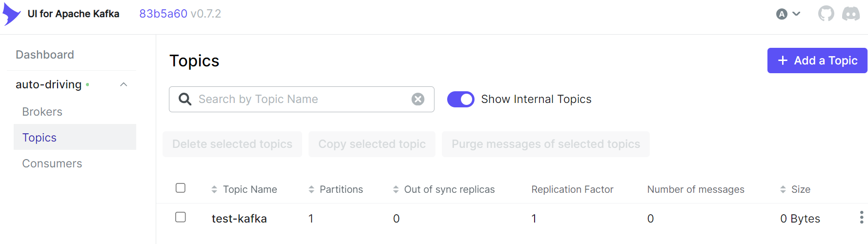Screen dimensions: 868x244
Task: Click the user avatar icon
Action: [x=782, y=14]
